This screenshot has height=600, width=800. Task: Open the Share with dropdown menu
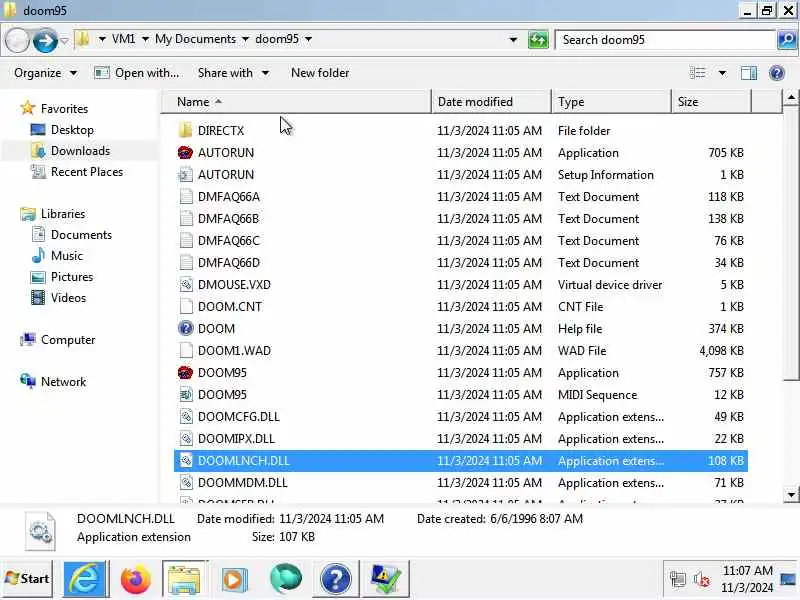(x=234, y=73)
